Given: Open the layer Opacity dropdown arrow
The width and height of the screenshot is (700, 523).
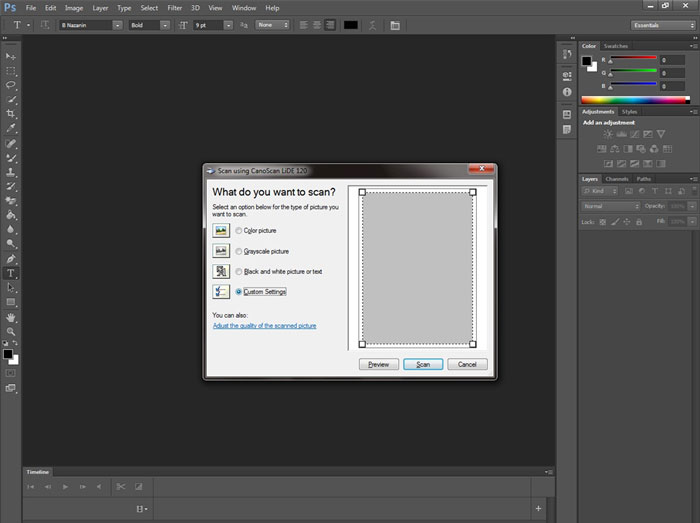Looking at the screenshot, I should pos(692,206).
